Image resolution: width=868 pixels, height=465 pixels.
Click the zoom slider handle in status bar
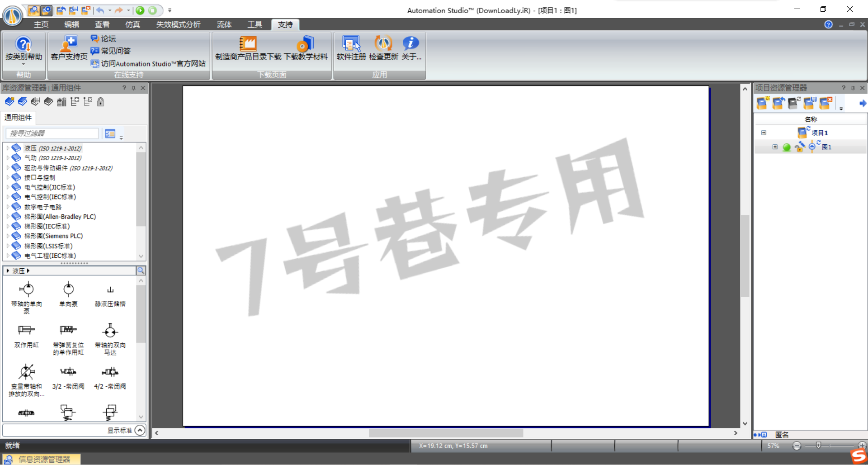click(x=818, y=446)
